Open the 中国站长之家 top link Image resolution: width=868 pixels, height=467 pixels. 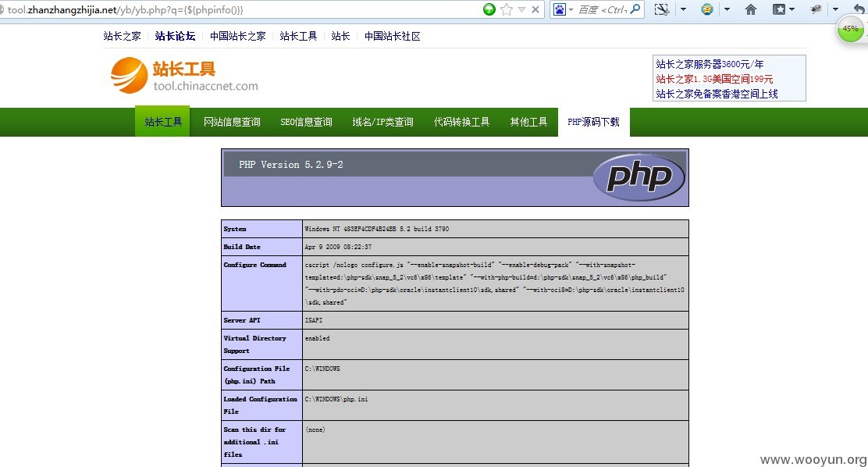tap(238, 36)
